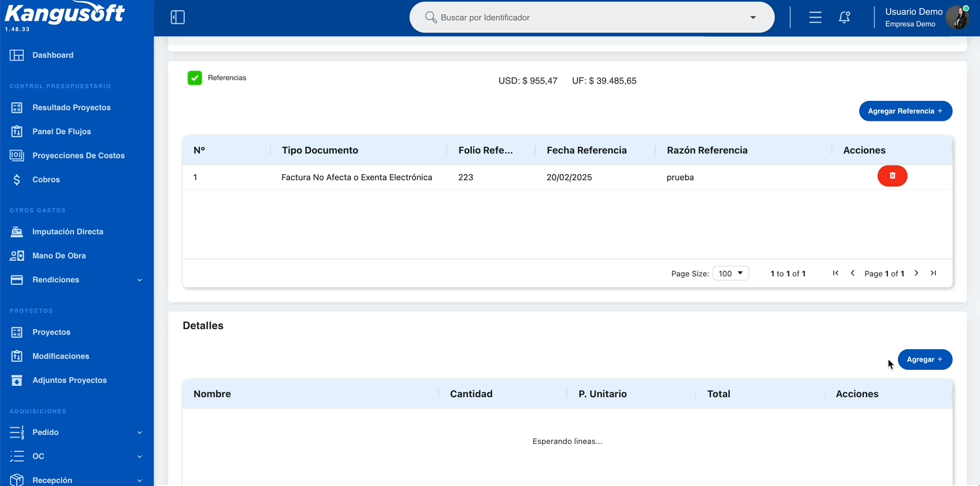This screenshot has width=980, height=486.
Task: Open the Page Size 100 dropdown
Action: [x=731, y=273]
